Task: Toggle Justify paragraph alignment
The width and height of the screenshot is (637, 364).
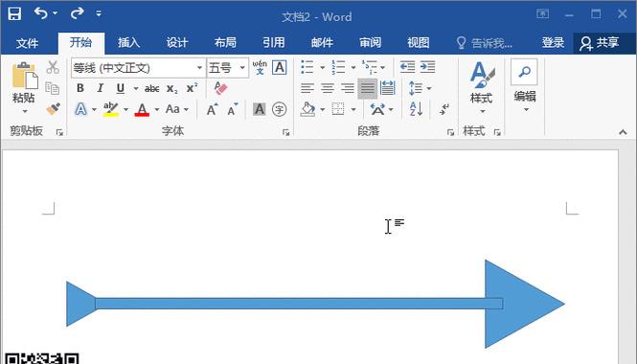Action: click(367, 88)
